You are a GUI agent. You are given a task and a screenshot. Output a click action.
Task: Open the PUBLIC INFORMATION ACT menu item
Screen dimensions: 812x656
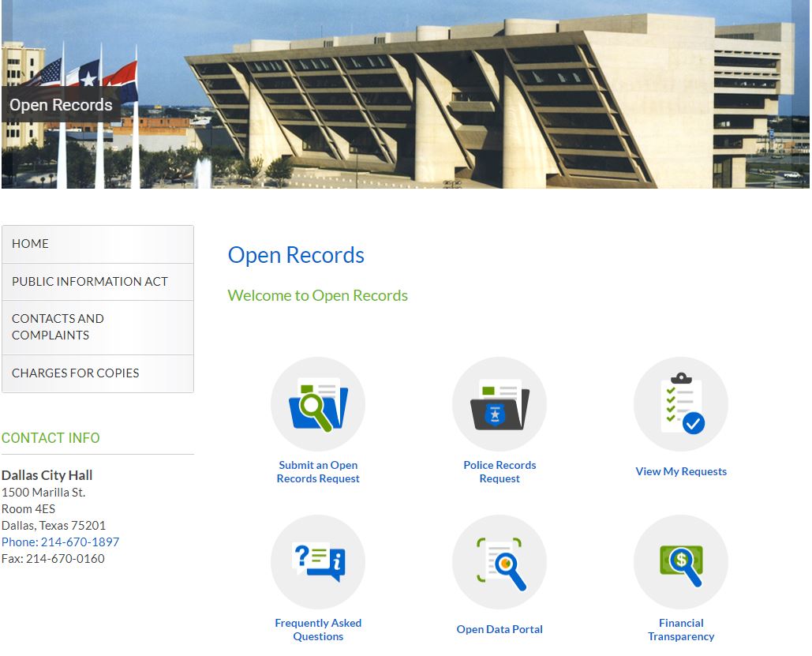pyautogui.click(x=98, y=282)
